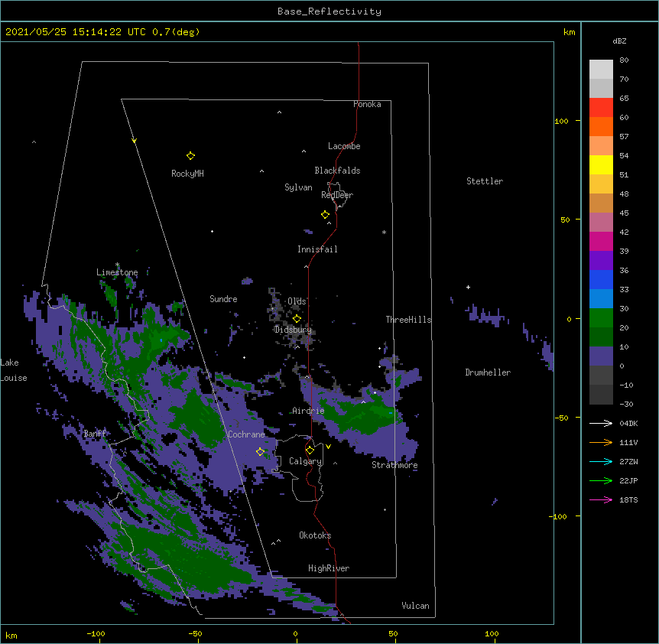Click the Vulcan town label

pyautogui.click(x=415, y=606)
